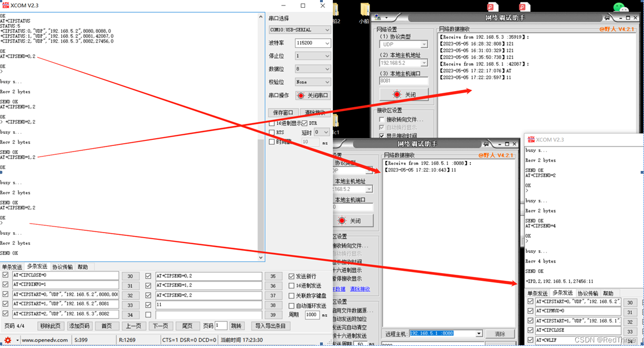Click 清除 button beside 远程主机
The height and width of the screenshot is (348, 644).
tap(500, 334)
